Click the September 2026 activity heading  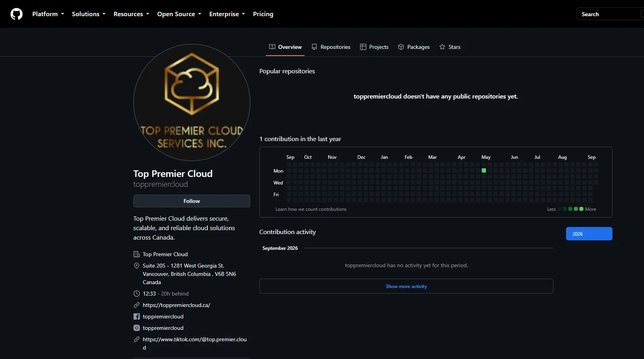280,248
